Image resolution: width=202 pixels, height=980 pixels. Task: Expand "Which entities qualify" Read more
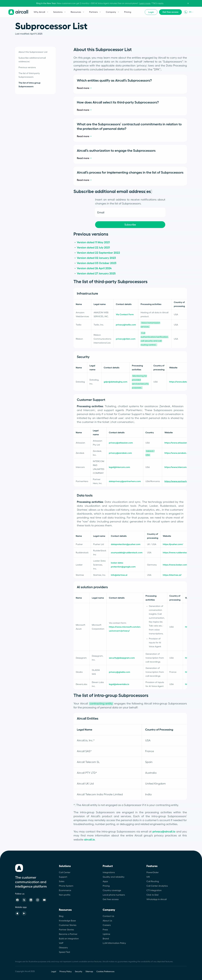point(84,88)
